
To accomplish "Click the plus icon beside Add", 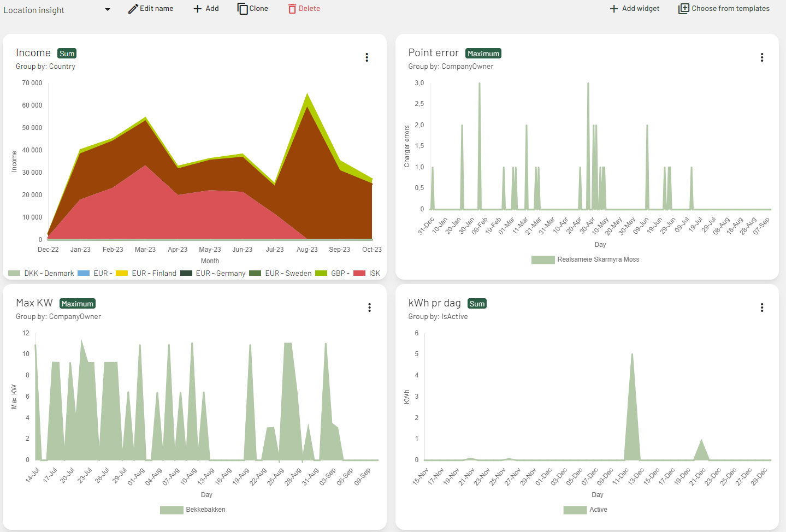I will tap(198, 9).
